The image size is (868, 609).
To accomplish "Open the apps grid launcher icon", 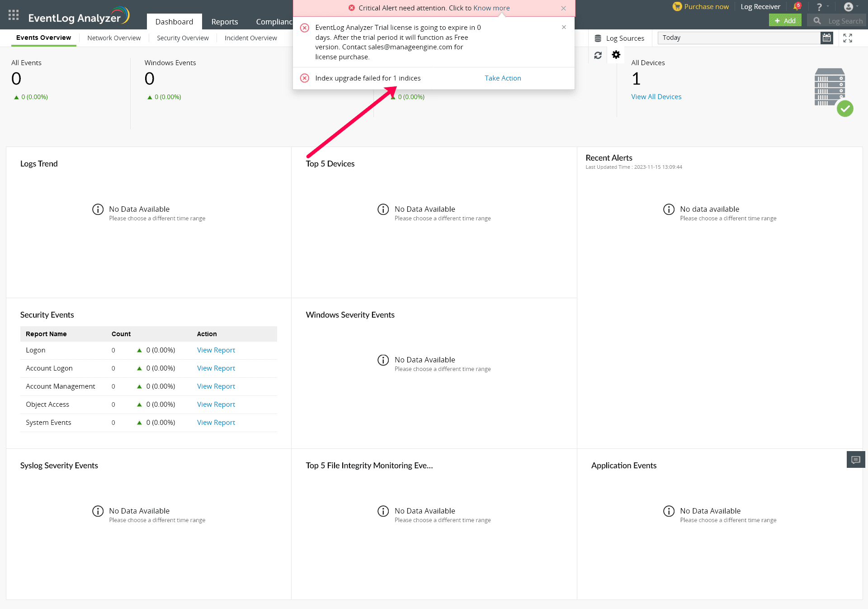I will point(14,15).
